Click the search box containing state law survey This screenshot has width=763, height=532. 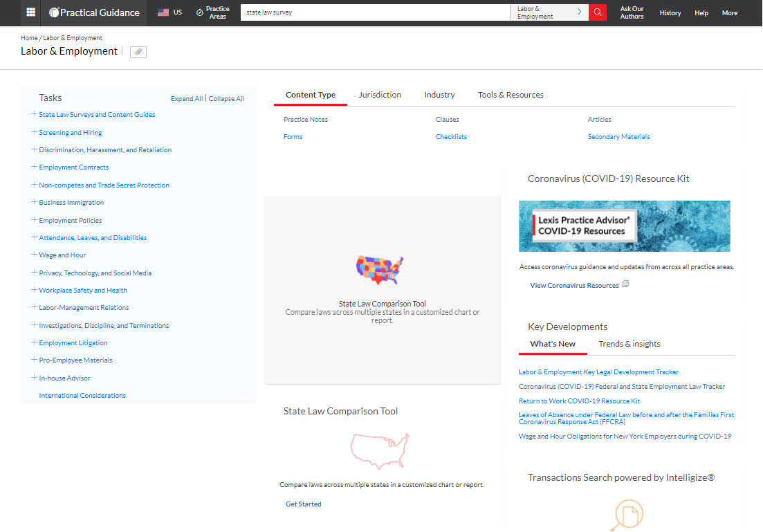click(x=375, y=12)
